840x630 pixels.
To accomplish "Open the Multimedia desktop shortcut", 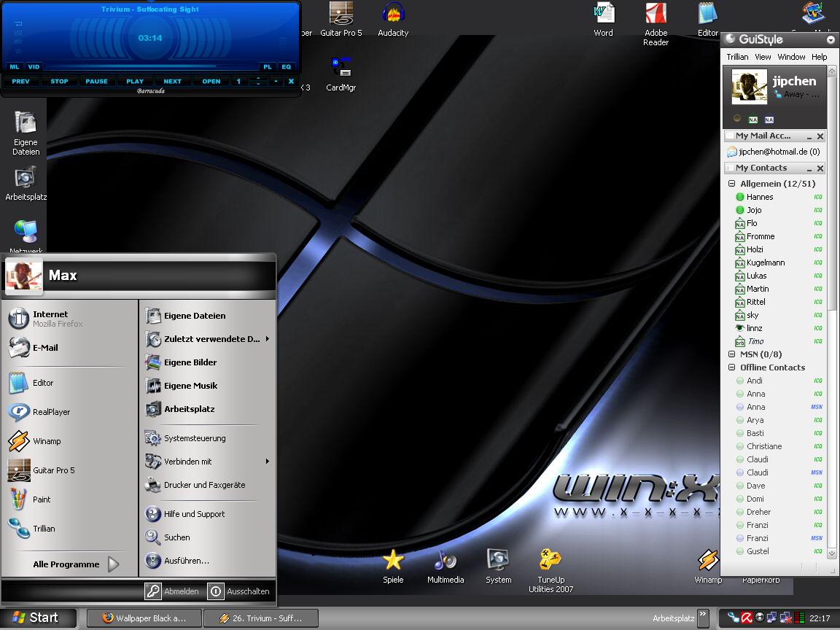I will coord(446,567).
